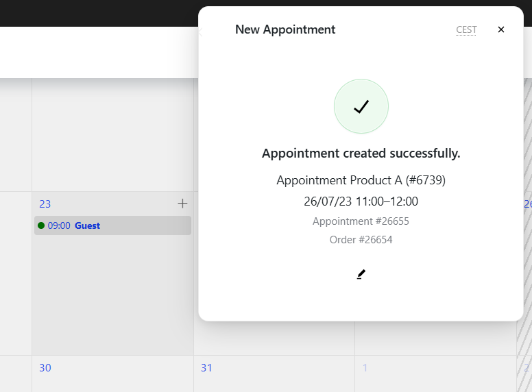Click the green success checkmark circle
This screenshot has height=392, width=532.
361,106
